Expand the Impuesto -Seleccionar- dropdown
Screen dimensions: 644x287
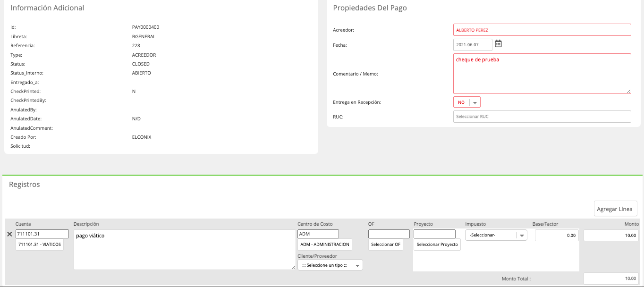tap(496, 235)
